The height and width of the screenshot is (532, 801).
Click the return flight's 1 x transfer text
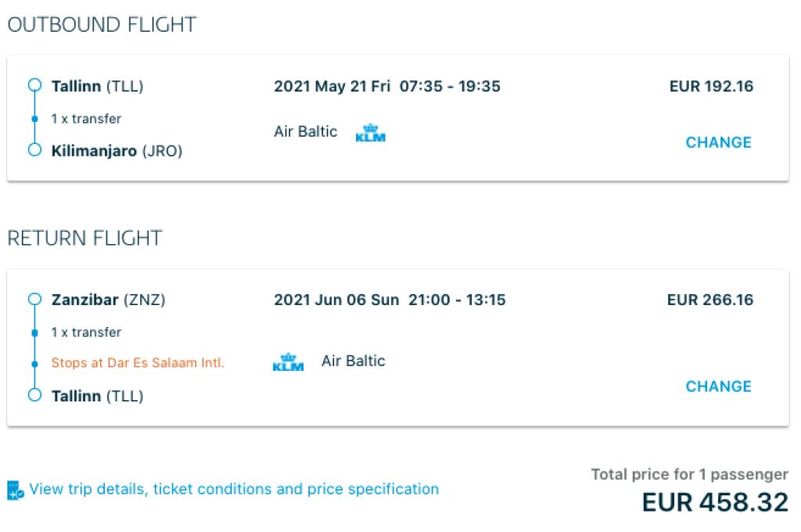coord(86,332)
